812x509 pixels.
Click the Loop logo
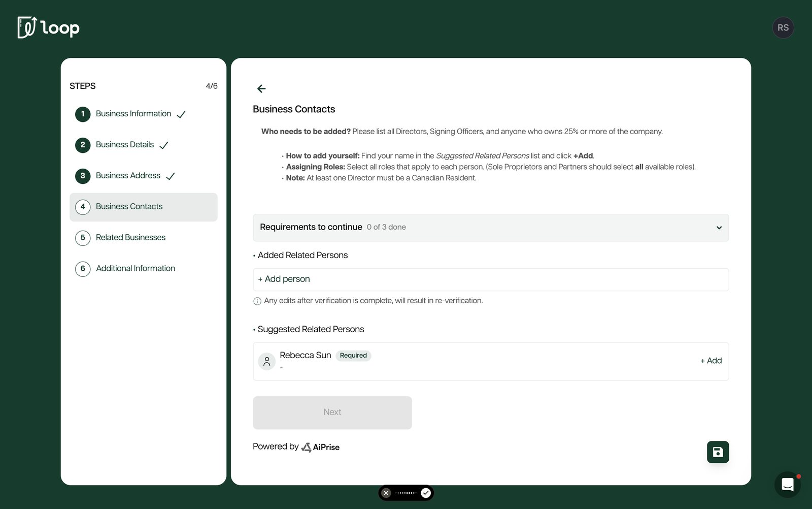pyautogui.click(x=49, y=27)
